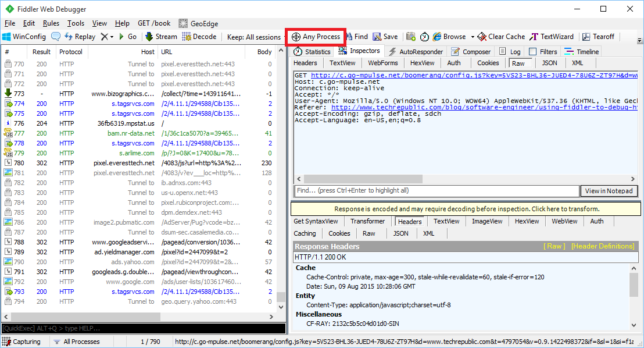Switch to the AutoResponder tab
644x348 pixels.
416,52
